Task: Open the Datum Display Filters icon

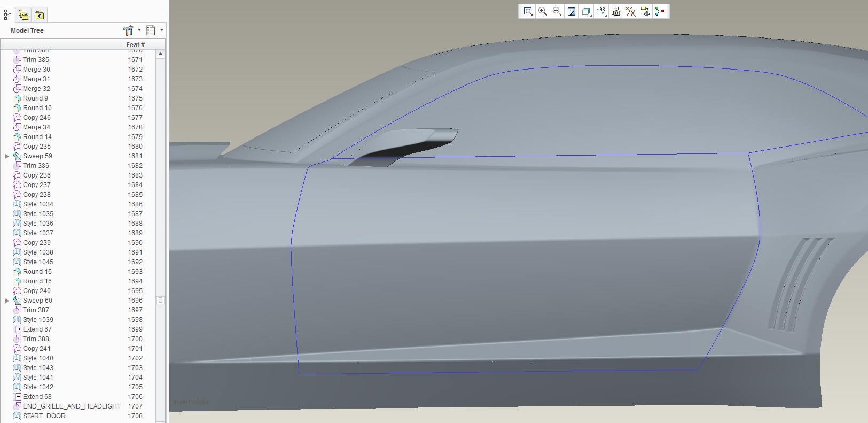Action: (x=631, y=11)
